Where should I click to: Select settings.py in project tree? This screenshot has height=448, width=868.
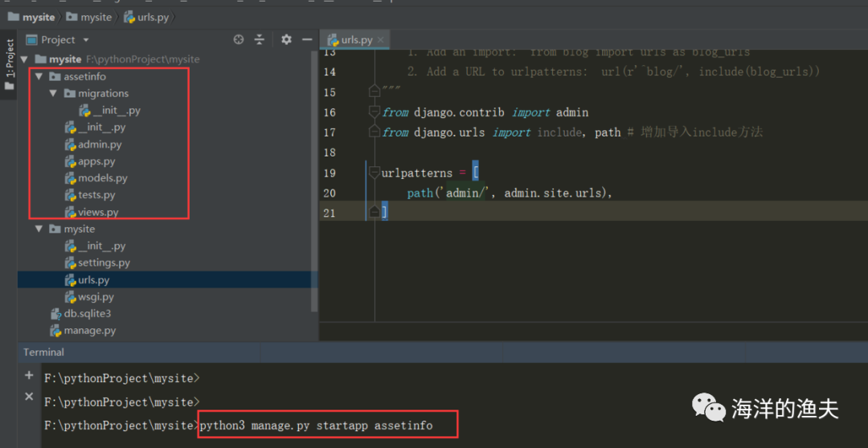97,263
